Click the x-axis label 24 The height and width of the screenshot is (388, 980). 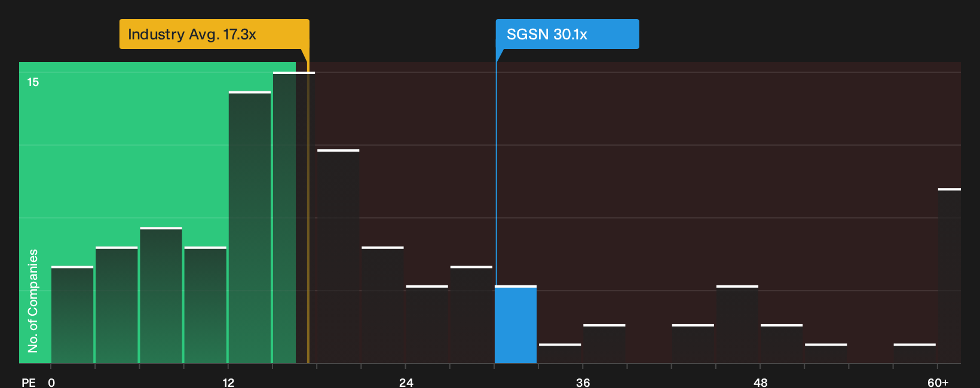(406, 383)
